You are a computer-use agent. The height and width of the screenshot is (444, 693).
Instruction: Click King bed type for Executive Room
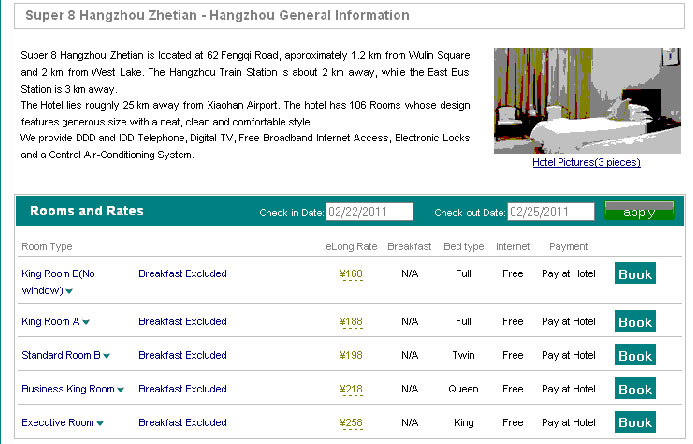464,423
